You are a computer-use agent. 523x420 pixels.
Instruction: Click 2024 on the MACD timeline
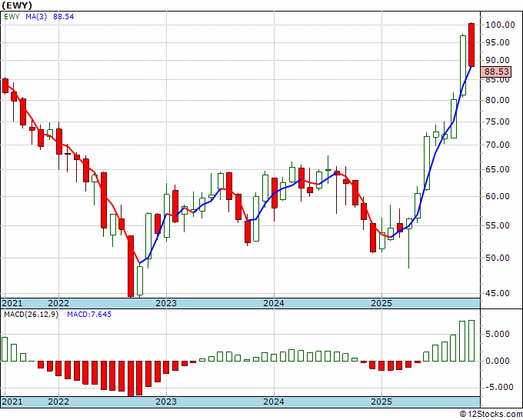point(274,402)
